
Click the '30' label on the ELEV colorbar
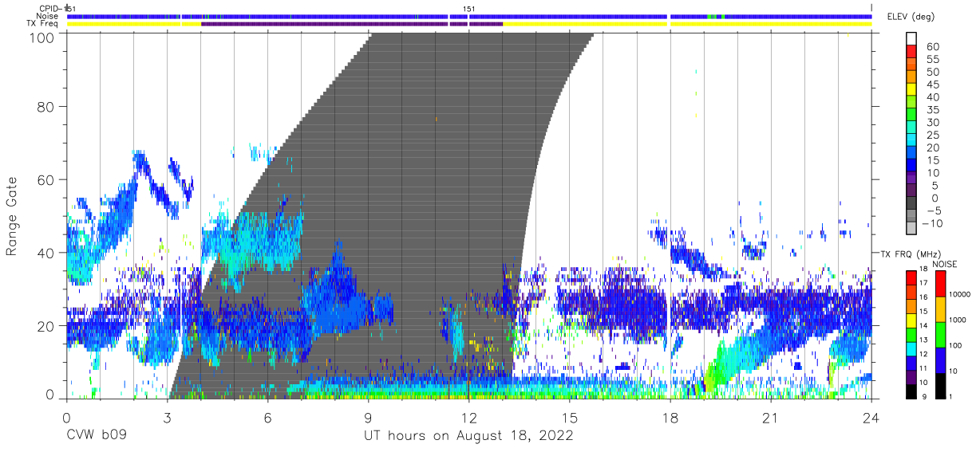tap(932, 123)
